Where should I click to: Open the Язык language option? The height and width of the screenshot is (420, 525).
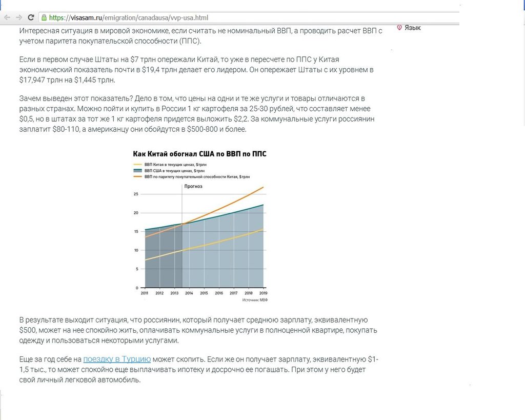pyautogui.click(x=413, y=28)
